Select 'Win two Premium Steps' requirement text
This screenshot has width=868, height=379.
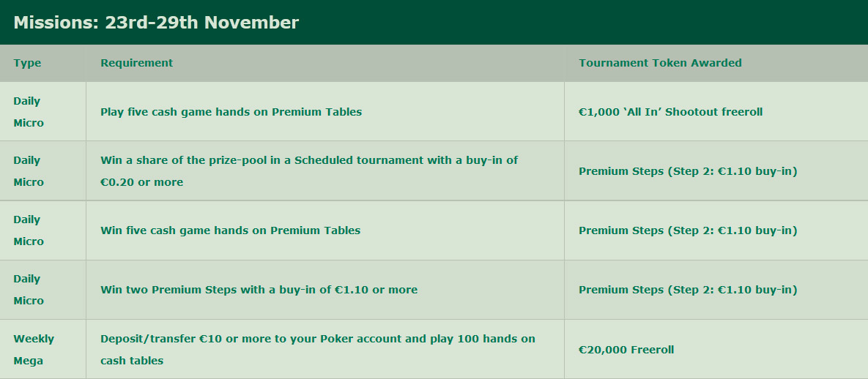[x=259, y=290]
